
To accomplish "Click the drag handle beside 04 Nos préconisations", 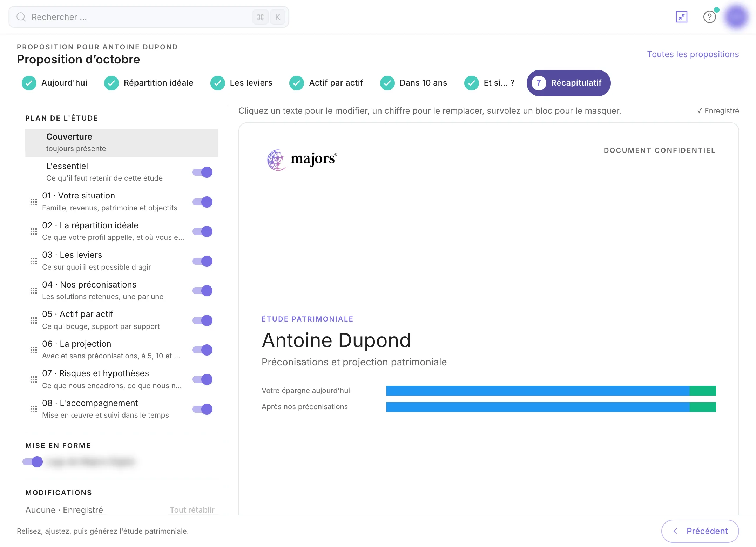I will pyautogui.click(x=34, y=290).
